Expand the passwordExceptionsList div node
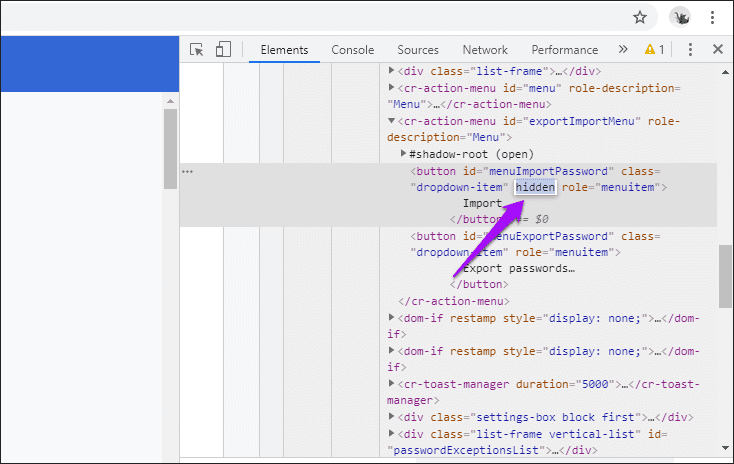Screen dimensions: 734x464 coord(391,434)
